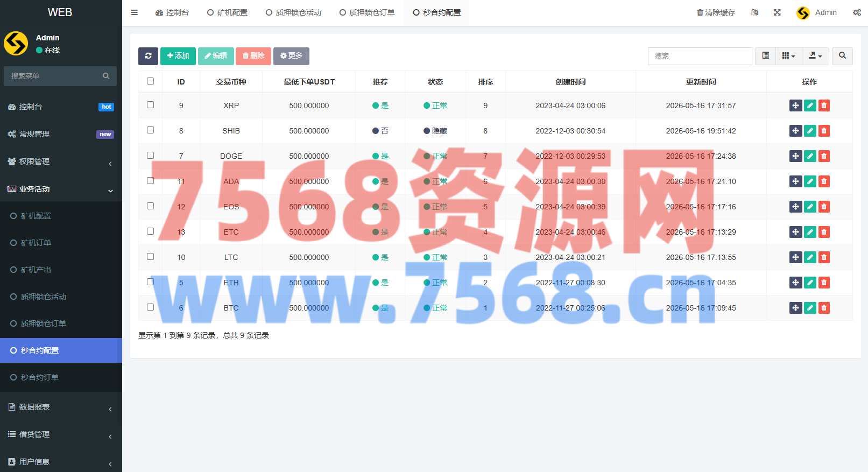Expand 借贷管理 sidebar menu
Screen dimensions: 868x472
click(61, 434)
